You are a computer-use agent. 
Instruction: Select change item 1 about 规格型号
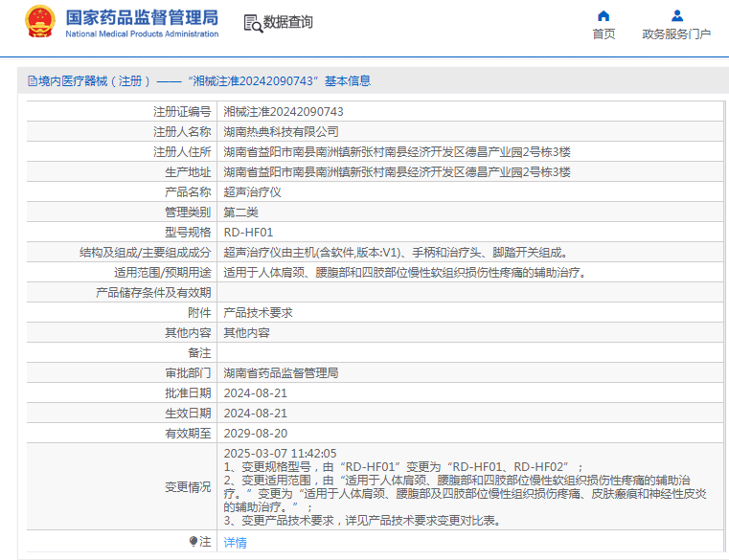(x=403, y=466)
